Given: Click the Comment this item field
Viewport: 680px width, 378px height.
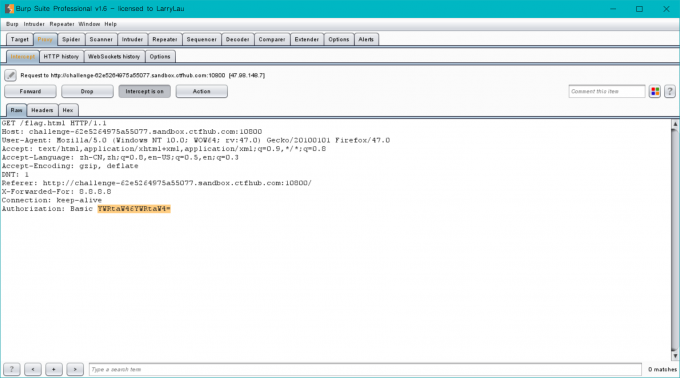Looking at the screenshot, I should 607,91.
